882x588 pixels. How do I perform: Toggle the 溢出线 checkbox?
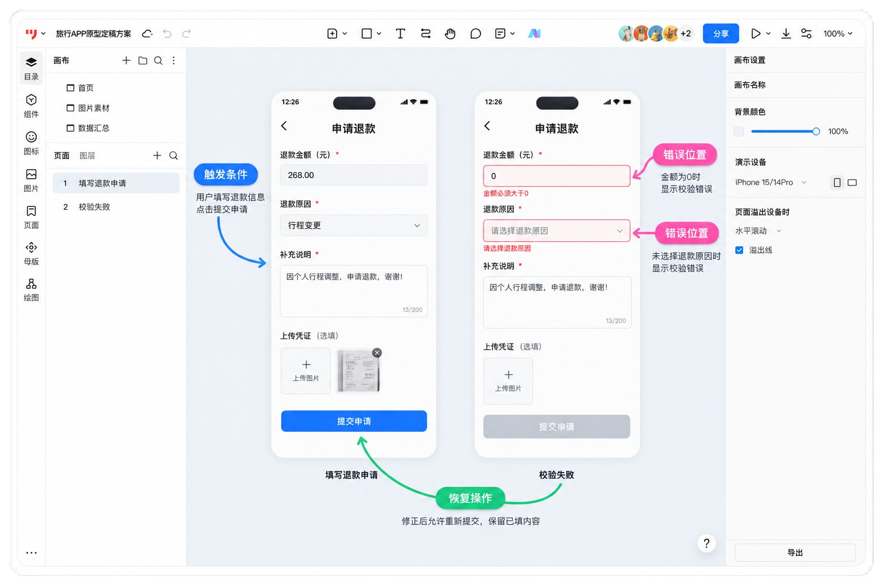pyautogui.click(x=739, y=250)
